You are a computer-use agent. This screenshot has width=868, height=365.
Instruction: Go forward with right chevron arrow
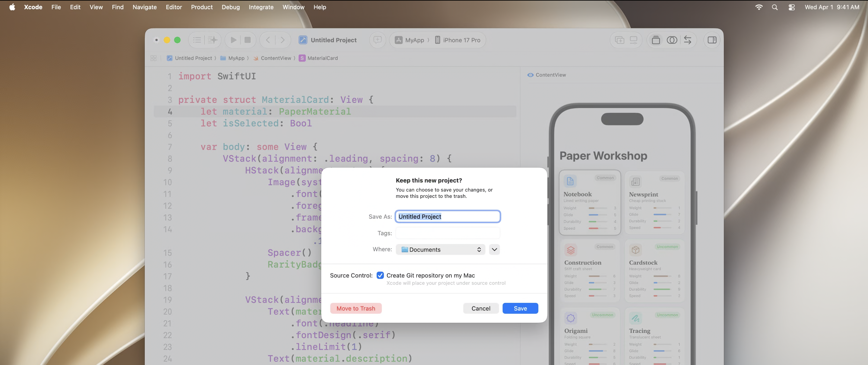coord(283,40)
